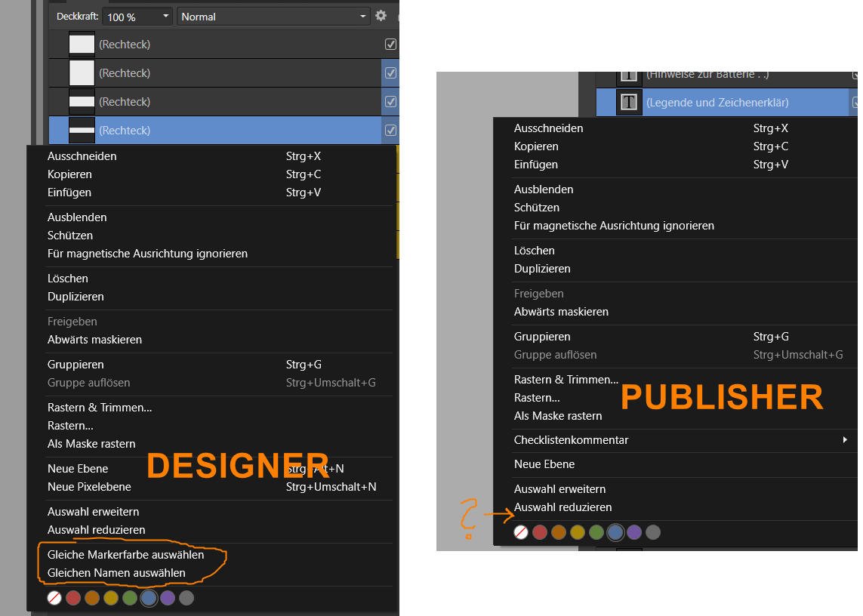Expand the Checklistenkommentar submenu
The image size is (863, 616).
(x=845, y=440)
